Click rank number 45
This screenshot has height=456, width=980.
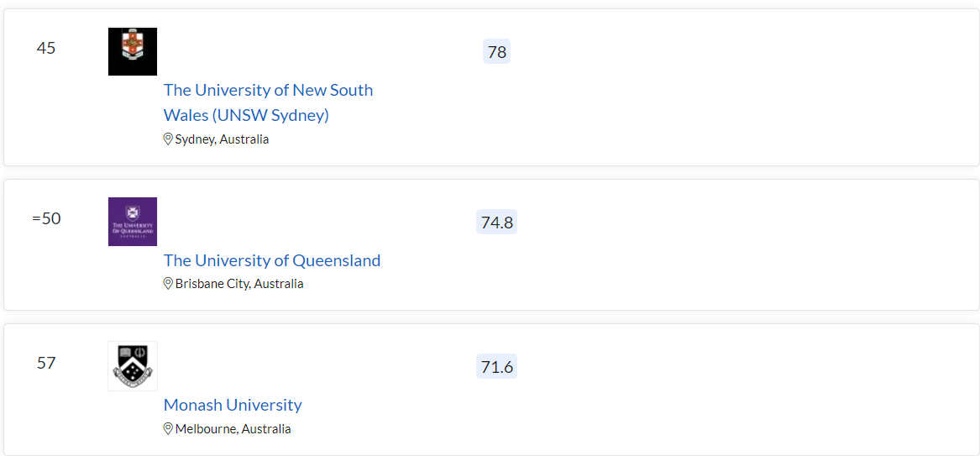[46, 48]
